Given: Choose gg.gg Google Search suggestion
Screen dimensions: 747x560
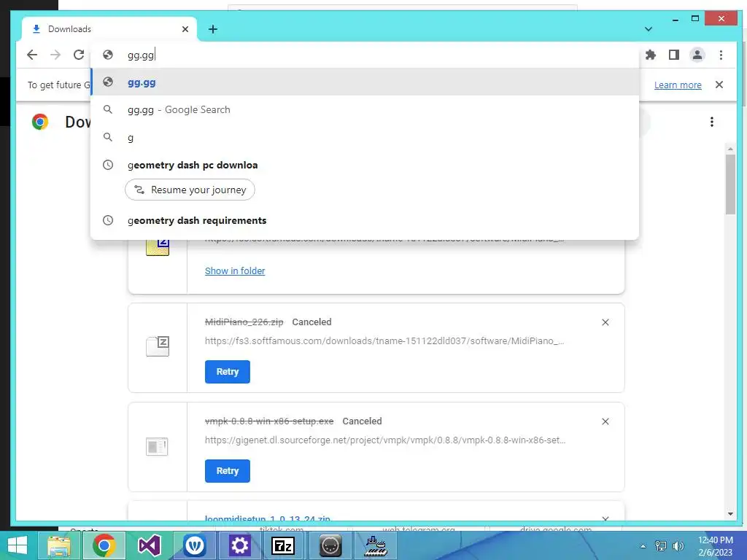Looking at the screenshot, I should pyautogui.click(x=365, y=109).
